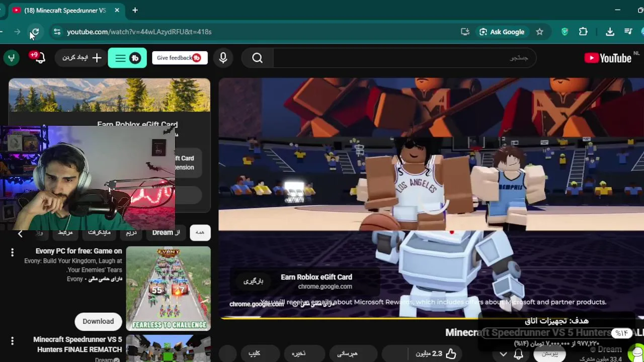Viewport: 644px width, 362px height.
Task: Close the Minecraft Speedrunner tab
Action: 117,10
